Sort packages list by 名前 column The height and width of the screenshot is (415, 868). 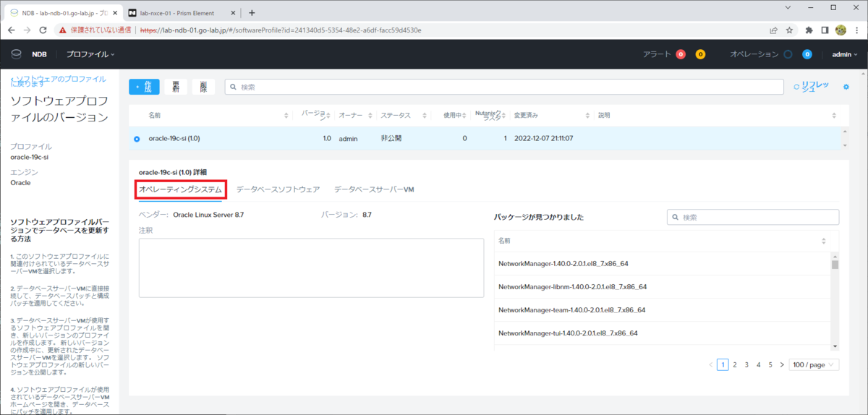click(824, 240)
